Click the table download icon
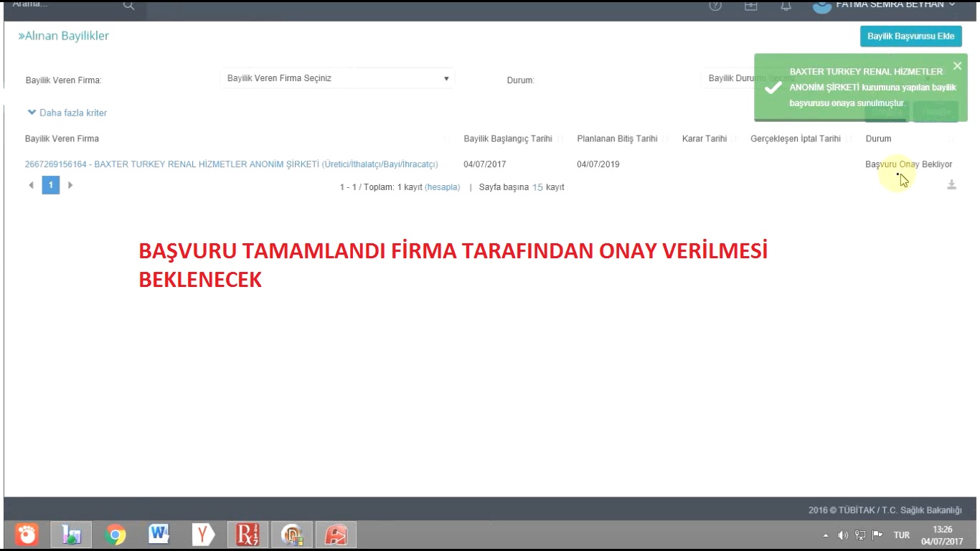Image resolution: width=980 pixels, height=551 pixels. click(951, 185)
